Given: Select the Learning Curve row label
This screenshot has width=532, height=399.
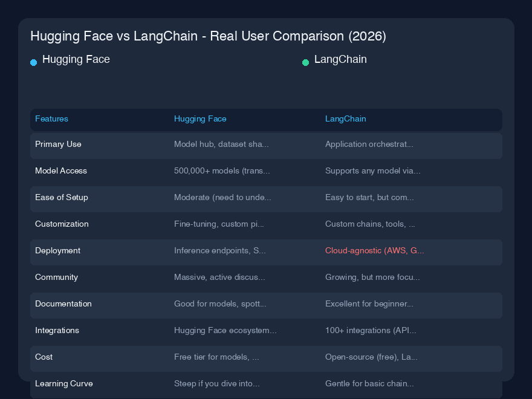Looking at the screenshot, I should (64, 383).
